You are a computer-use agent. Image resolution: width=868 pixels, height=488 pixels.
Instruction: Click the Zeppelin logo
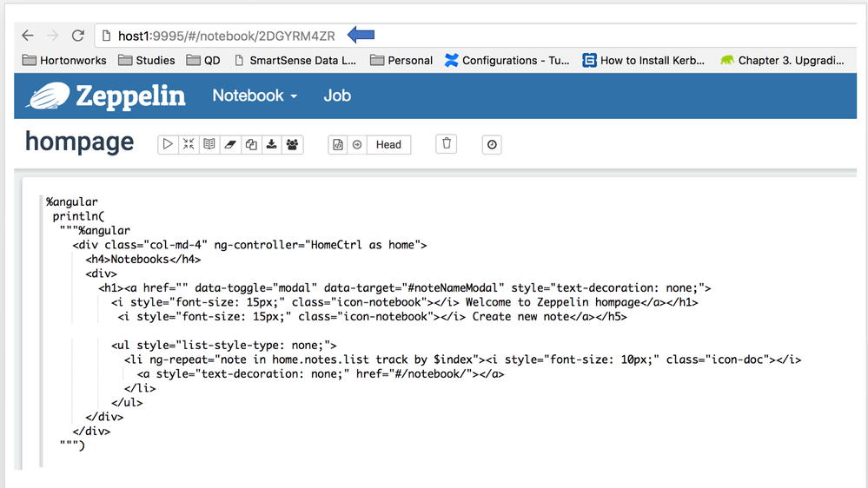tap(106, 96)
